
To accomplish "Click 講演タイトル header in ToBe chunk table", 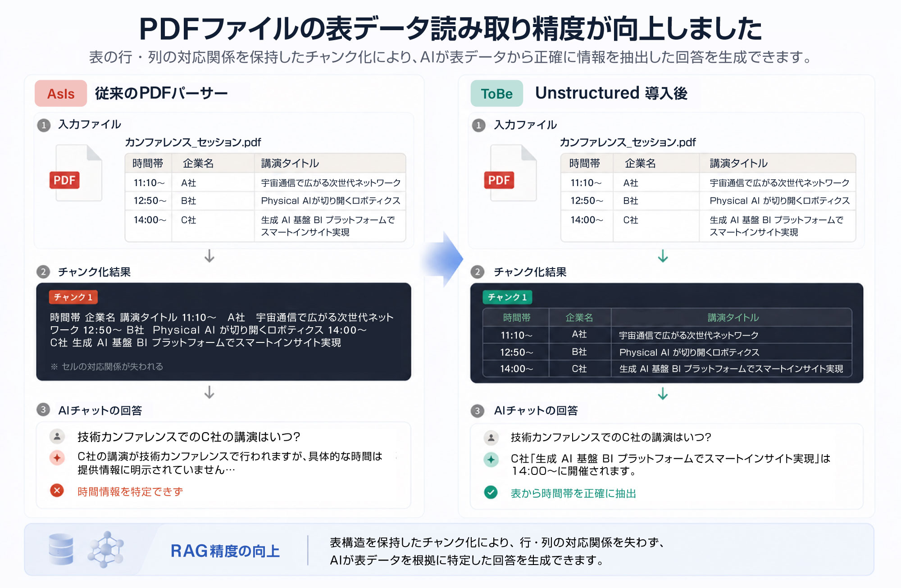I will click(733, 318).
